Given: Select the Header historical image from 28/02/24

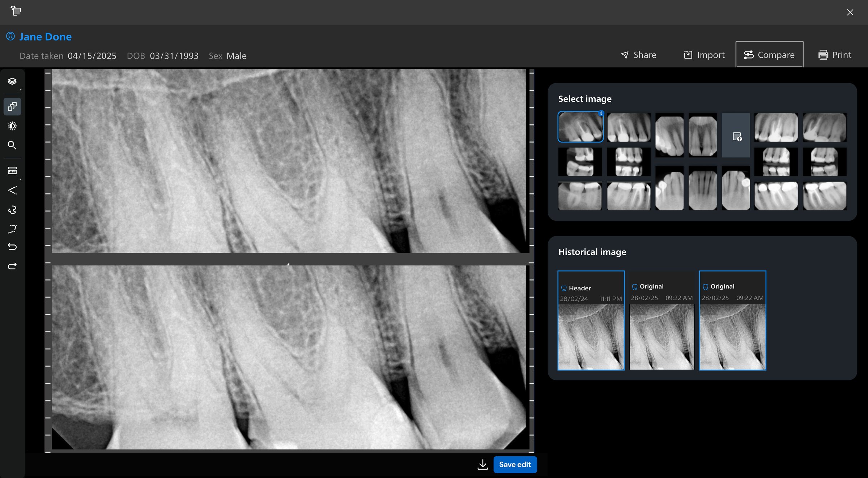Looking at the screenshot, I should 591,320.
